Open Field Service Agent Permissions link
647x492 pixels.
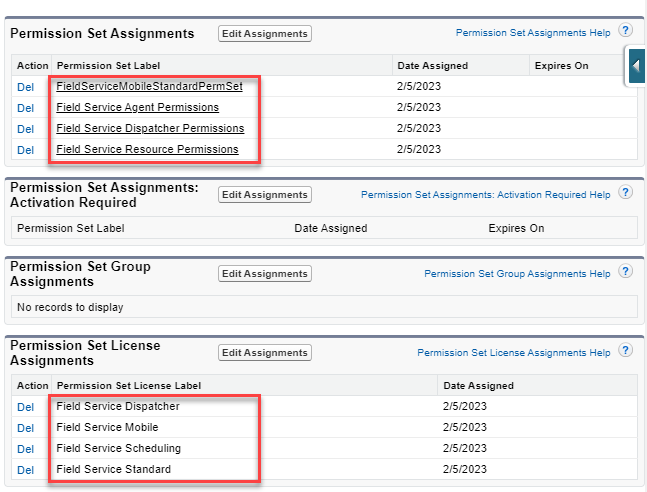coord(137,107)
